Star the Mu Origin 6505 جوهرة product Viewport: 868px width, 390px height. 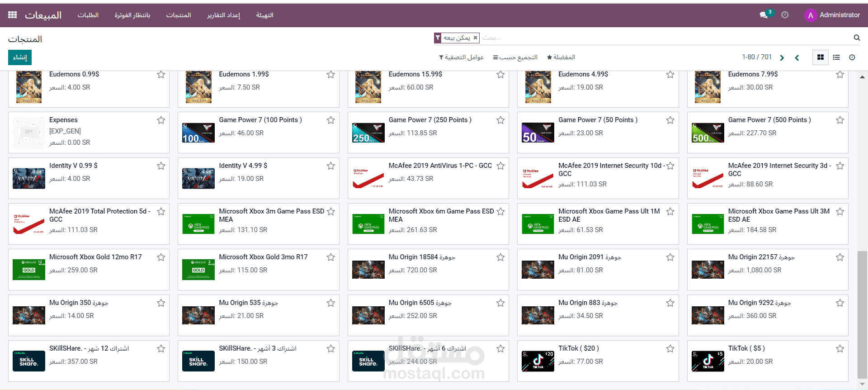tap(500, 303)
